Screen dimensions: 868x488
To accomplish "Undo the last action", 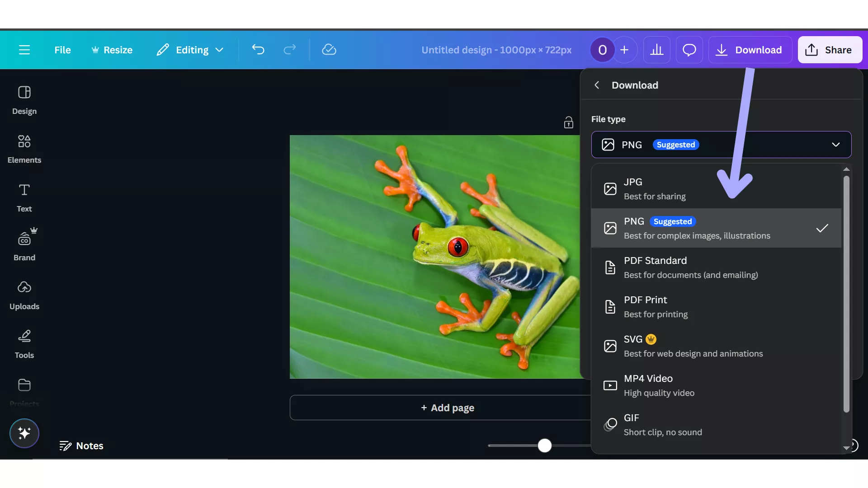I will click(259, 50).
